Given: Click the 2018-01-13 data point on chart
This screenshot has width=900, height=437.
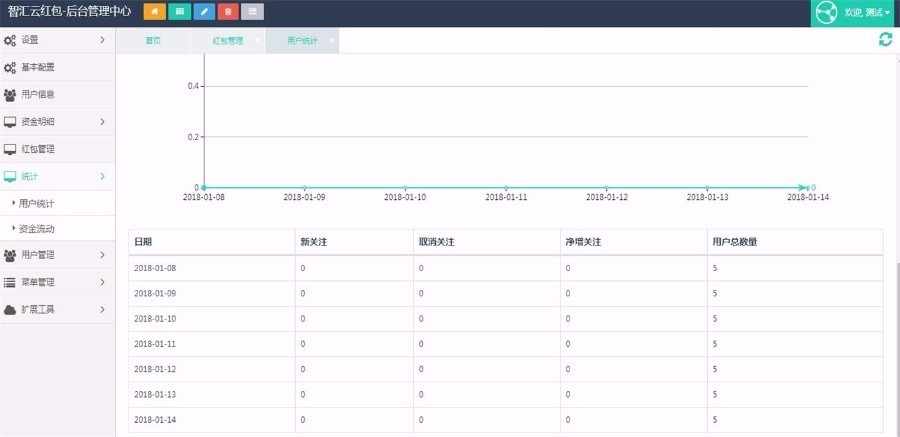Looking at the screenshot, I should (x=707, y=188).
